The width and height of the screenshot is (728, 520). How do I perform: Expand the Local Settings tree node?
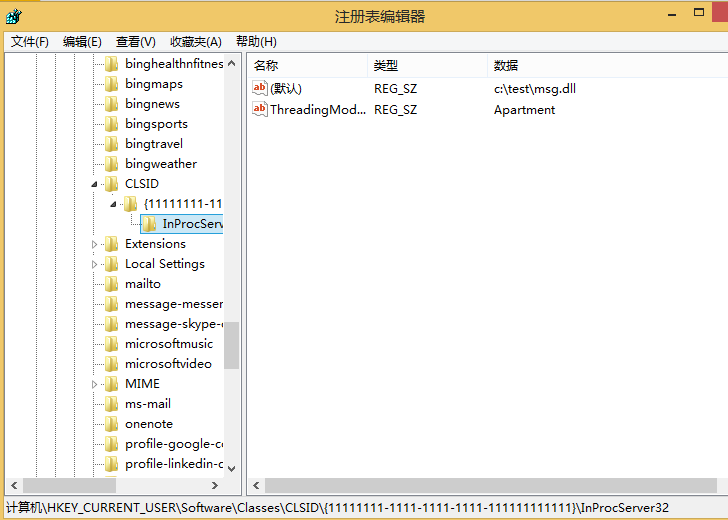click(x=94, y=264)
